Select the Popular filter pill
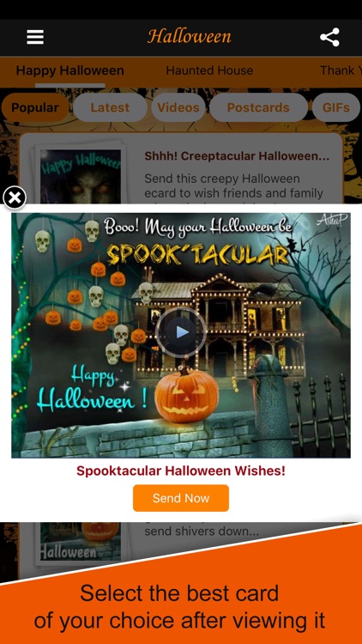This screenshot has height=644, width=362. [35, 107]
